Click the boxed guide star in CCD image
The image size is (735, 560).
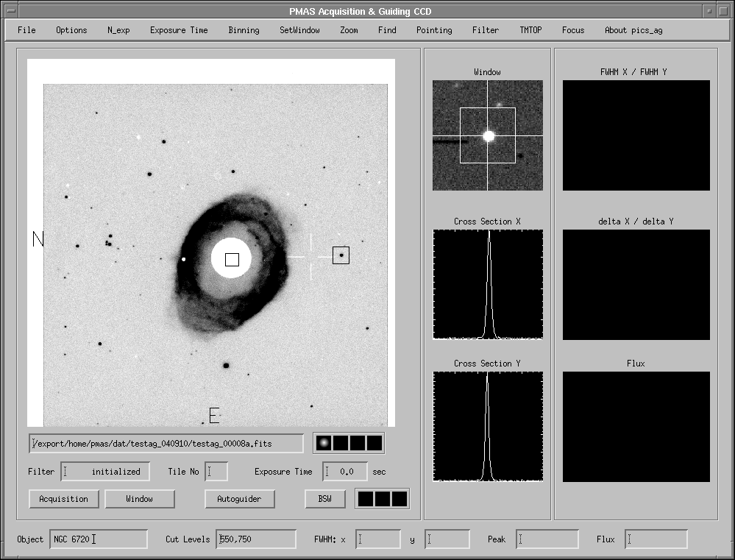(341, 255)
